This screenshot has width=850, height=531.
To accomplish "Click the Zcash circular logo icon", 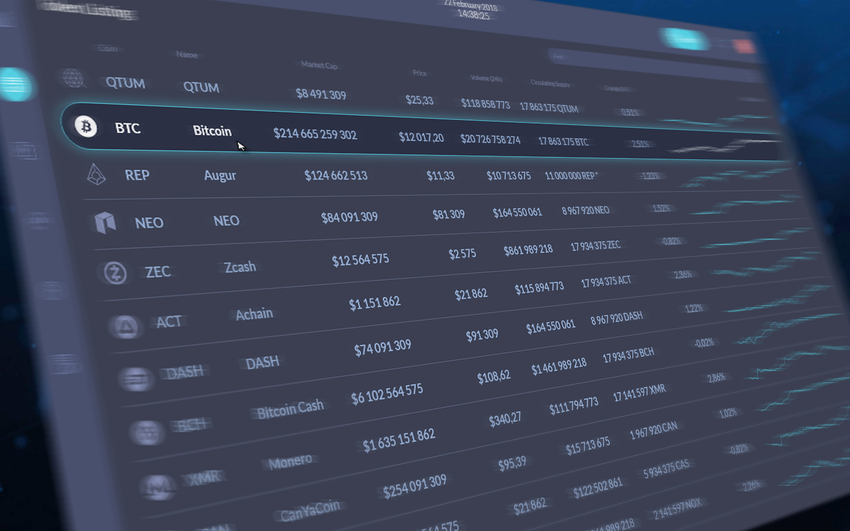I will click(115, 273).
